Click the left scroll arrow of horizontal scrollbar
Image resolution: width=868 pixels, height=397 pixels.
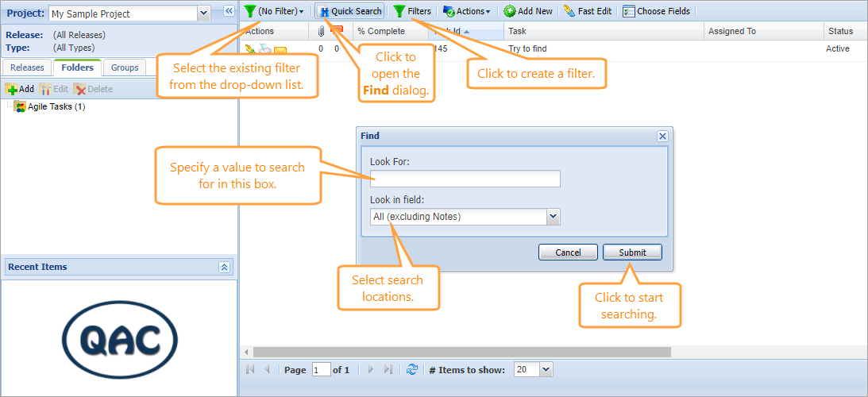click(x=247, y=353)
